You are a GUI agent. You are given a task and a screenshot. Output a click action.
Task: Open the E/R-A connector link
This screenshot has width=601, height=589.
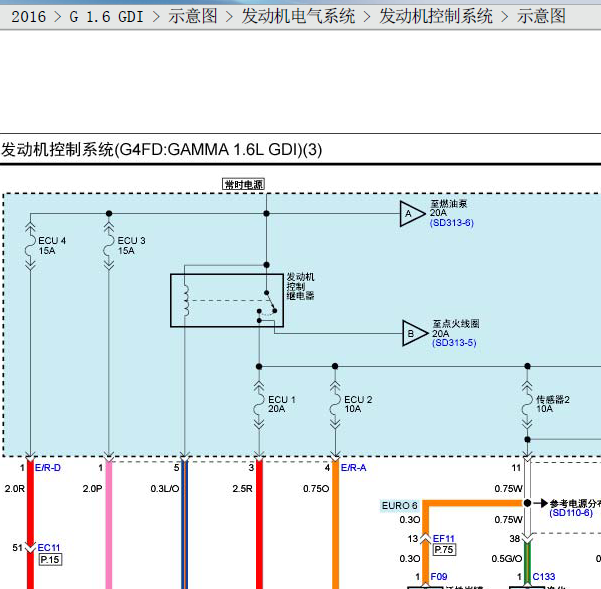coord(353,468)
